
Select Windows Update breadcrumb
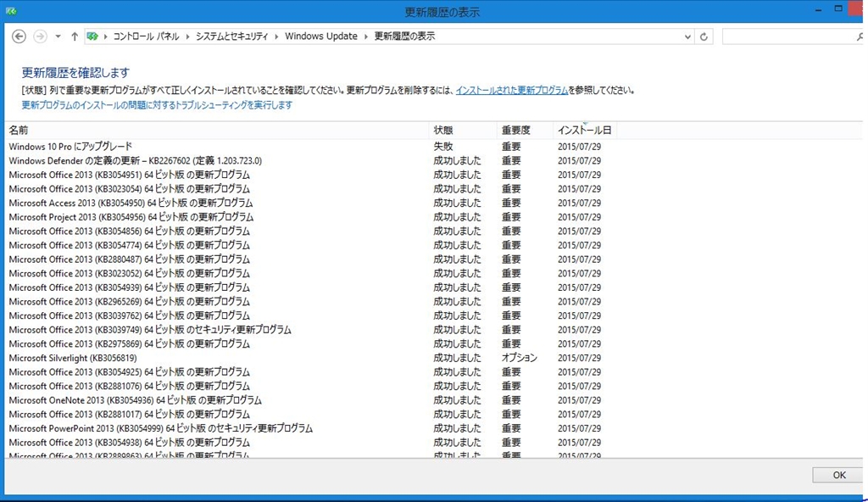coord(321,36)
